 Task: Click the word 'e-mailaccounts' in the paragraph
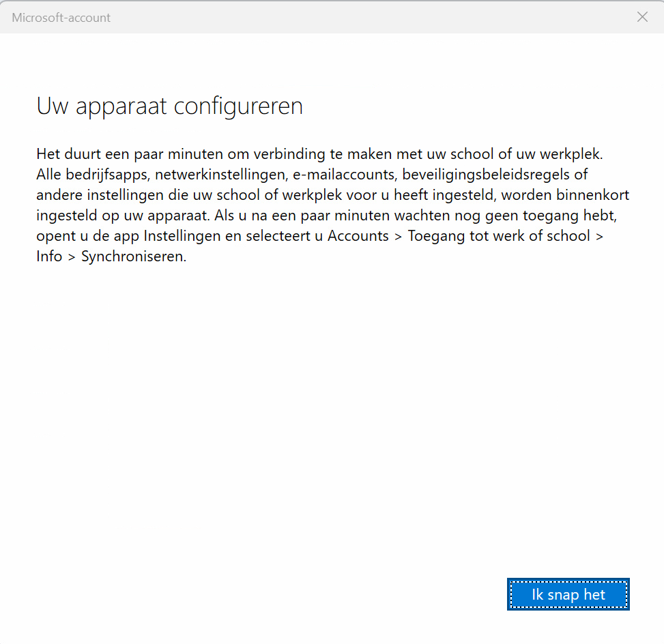pyautogui.click(x=345, y=175)
